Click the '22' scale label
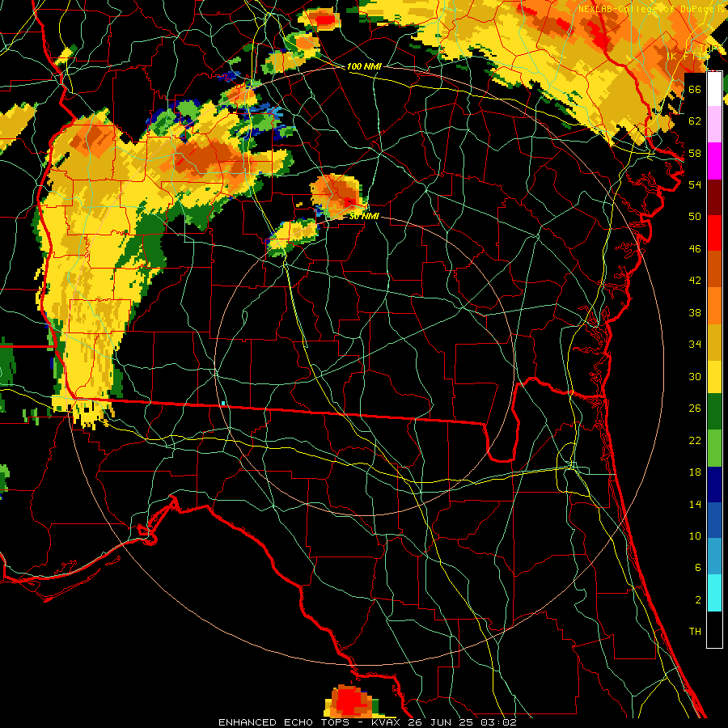This screenshot has height=728, width=728. click(x=695, y=440)
